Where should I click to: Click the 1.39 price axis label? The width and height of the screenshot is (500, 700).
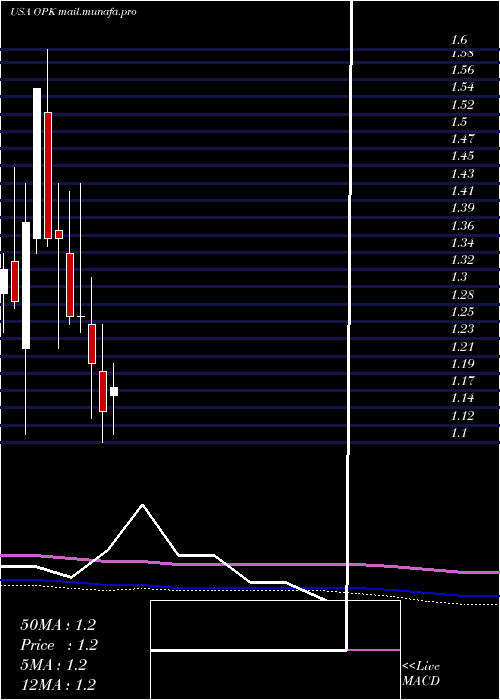click(462, 208)
